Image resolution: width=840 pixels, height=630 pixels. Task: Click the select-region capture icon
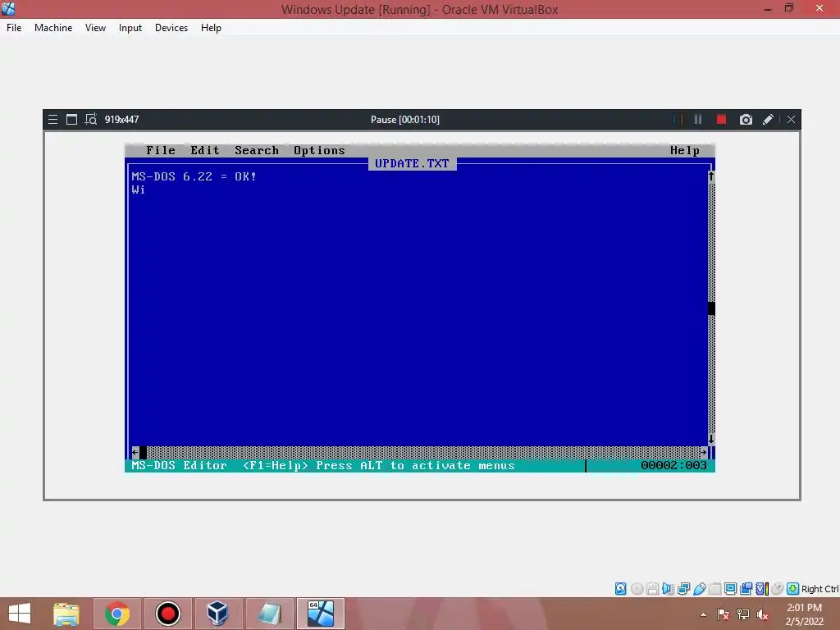[x=90, y=119]
